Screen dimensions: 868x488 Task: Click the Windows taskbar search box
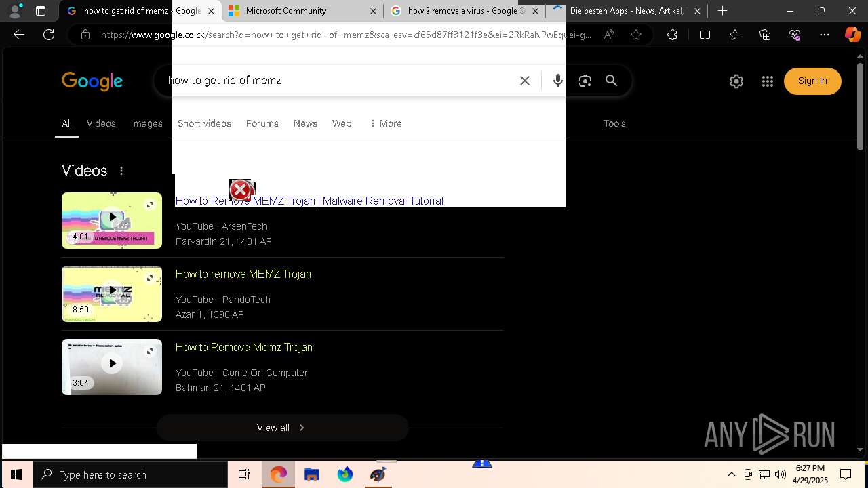click(x=130, y=474)
